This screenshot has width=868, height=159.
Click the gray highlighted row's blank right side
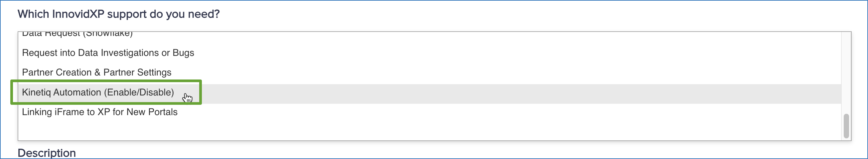click(x=506, y=94)
